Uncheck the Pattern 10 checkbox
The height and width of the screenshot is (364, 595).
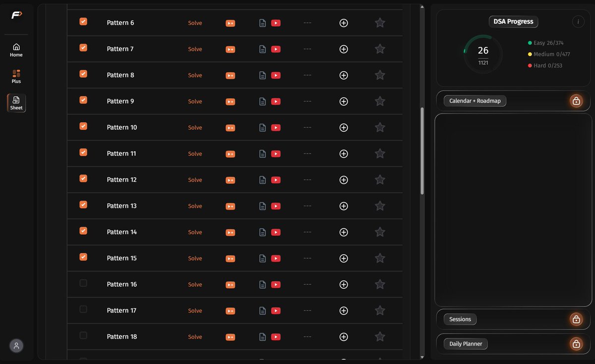click(x=83, y=126)
